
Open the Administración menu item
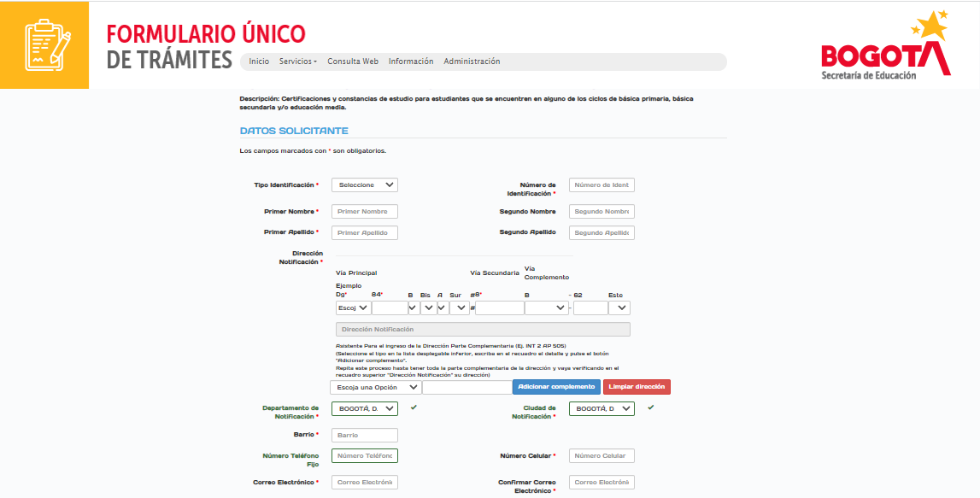pos(472,62)
